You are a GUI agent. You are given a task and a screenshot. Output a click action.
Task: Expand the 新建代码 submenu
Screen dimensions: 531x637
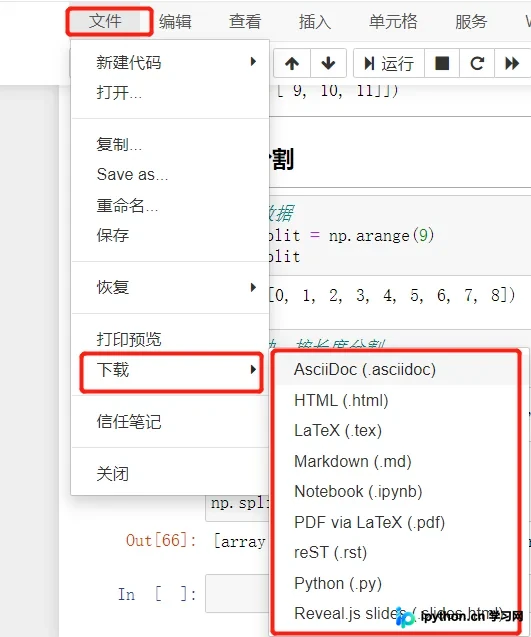tap(170, 62)
